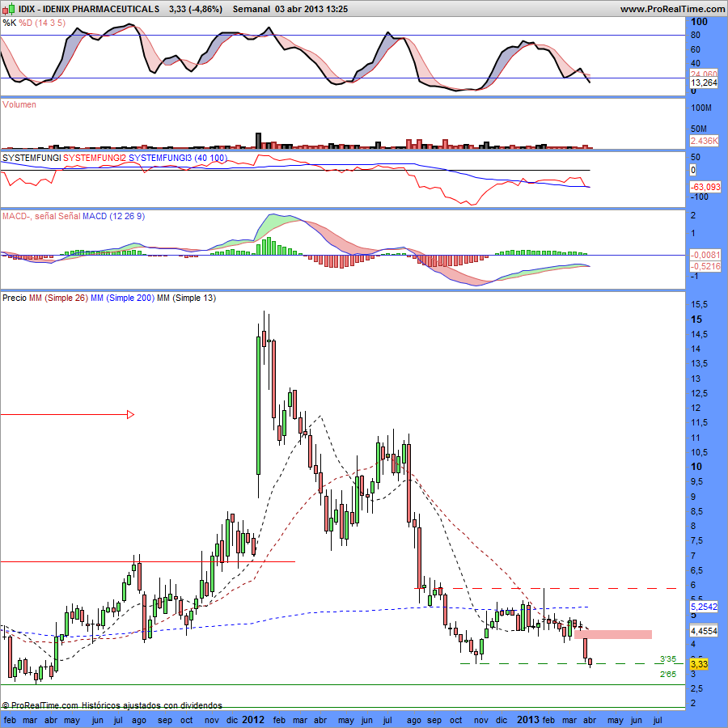Click the red SYSTEMFUNGI2 indicator label
This screenshot has height=728, width=728.
click(95, 158)
